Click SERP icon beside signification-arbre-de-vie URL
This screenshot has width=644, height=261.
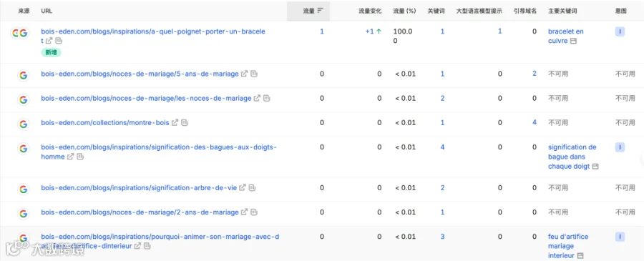(x=253, y=188)
